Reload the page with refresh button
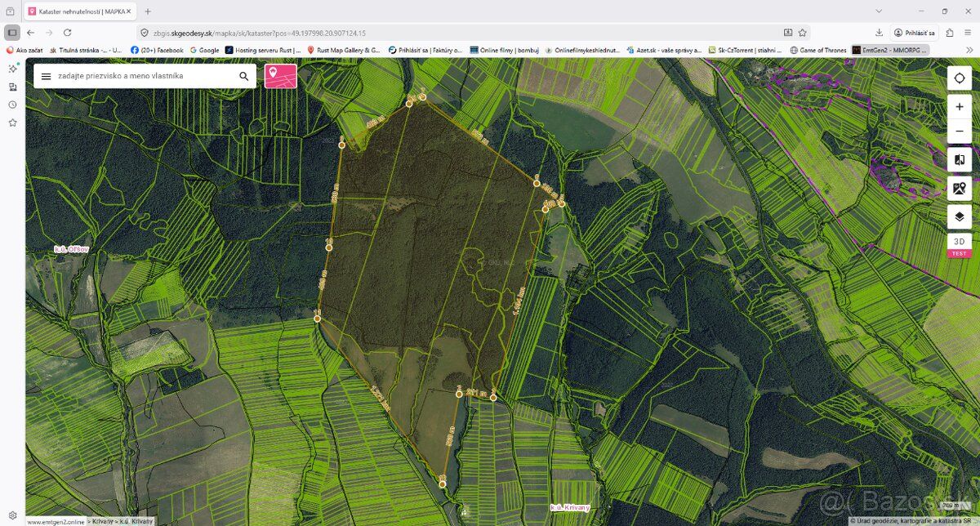The image size is (980, 526). 68,33
